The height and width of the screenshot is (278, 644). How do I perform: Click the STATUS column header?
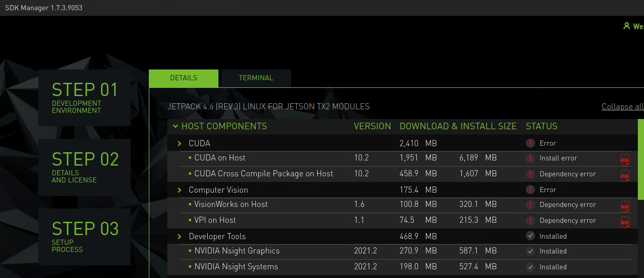coord(542,126)
